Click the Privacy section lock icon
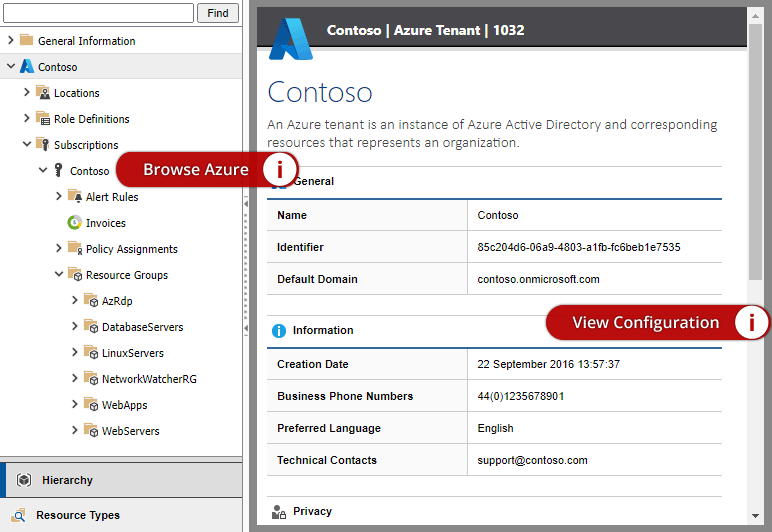This screenshot has width=772, height=532. 279,512
